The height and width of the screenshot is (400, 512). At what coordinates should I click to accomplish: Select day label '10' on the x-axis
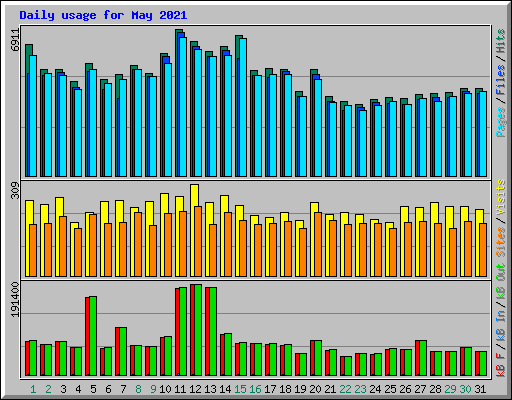click(x=165, y=389)
